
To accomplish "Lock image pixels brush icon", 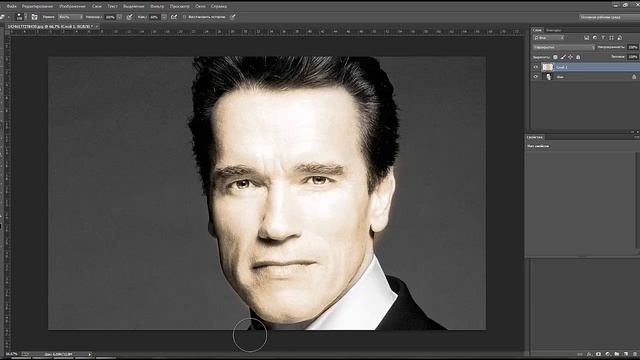I will [563, 57].
